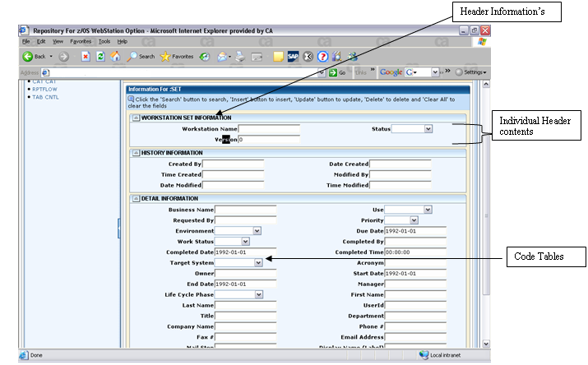Screen dimensions: 588x365
Task: Click the Refresh page icon
Action: 100,57
